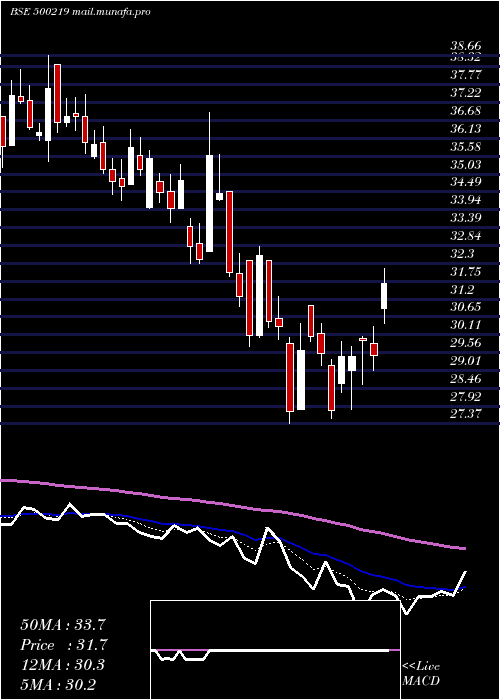Click the 33.39 price axis label
Screen dimensions: 500x700
466,218
